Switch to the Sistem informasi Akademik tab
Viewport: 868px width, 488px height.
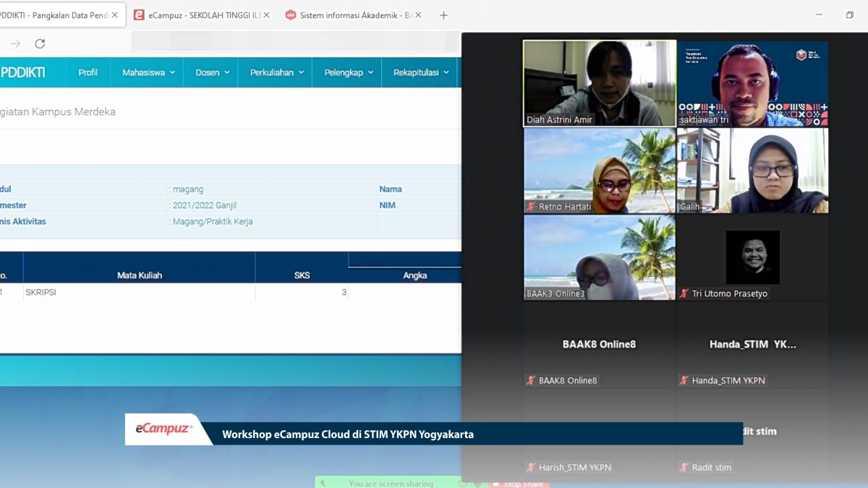click(x=352, y=14)
